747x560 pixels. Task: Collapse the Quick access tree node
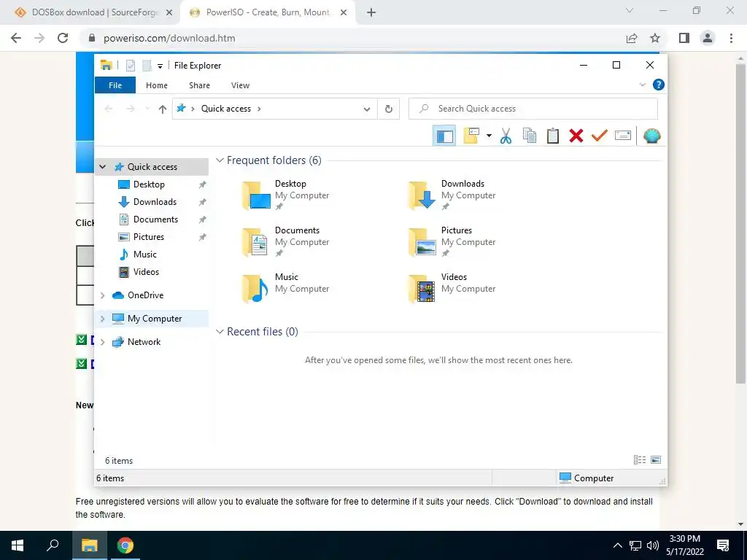[x=102, y=167]
